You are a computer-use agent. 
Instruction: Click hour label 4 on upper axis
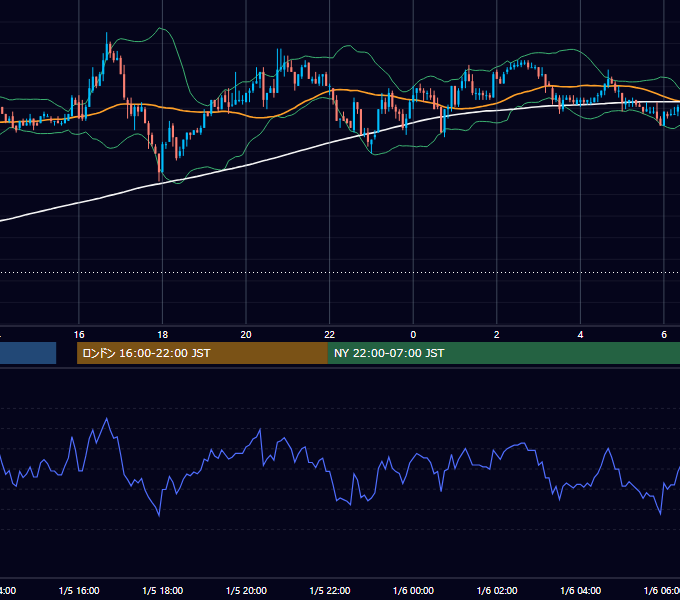pos(580,335)
